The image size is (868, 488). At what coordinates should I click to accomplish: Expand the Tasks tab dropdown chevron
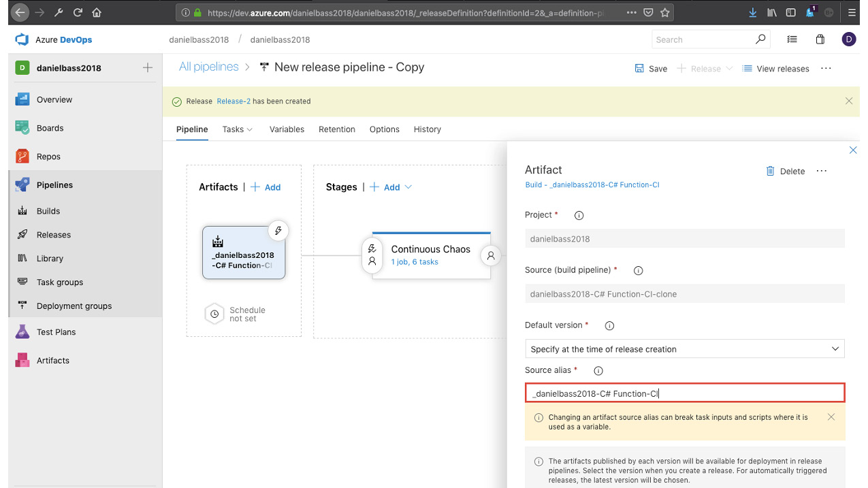(249, 129)
